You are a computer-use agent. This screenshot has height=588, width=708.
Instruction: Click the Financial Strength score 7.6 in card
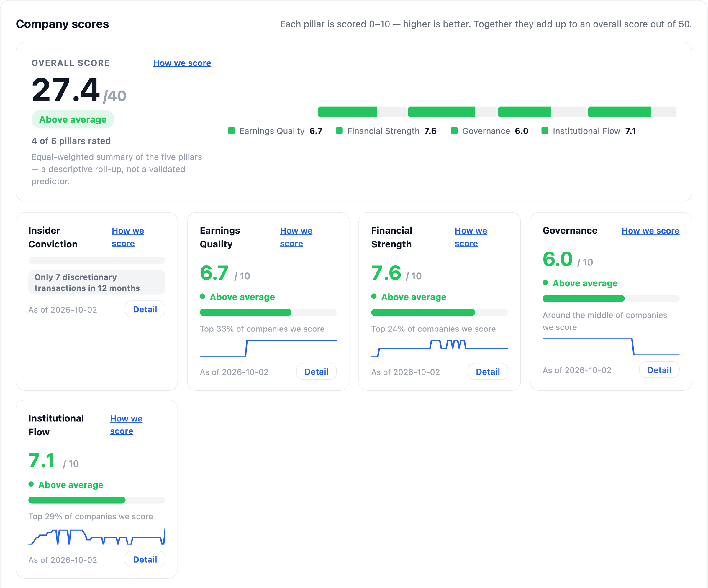click(386, 272)
